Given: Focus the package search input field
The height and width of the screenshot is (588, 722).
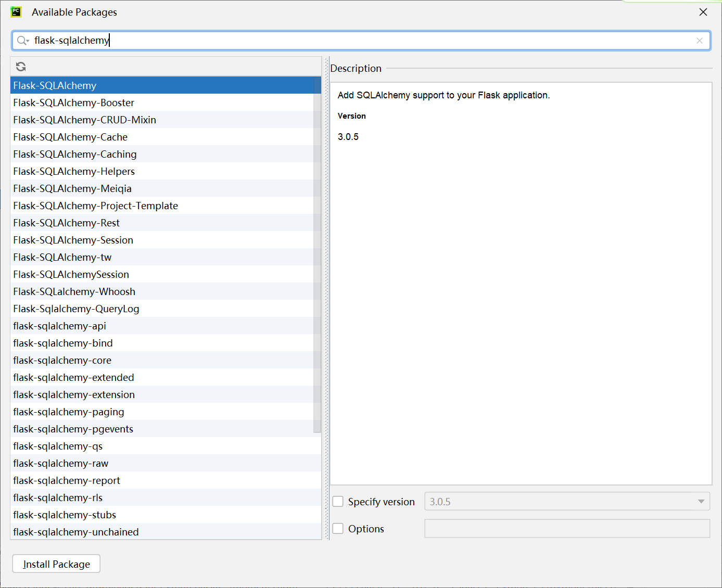Looking at the screenshot, I should pyautogui.click(x=361, y=41).
